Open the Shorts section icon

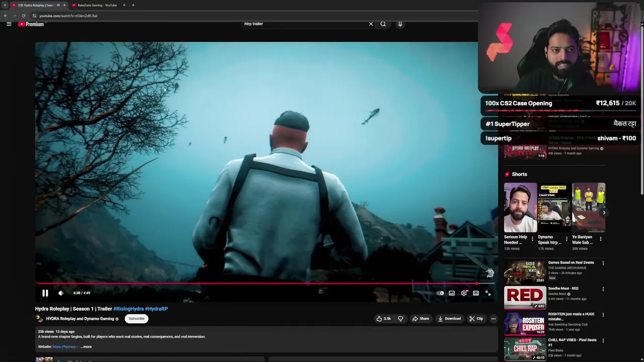click(x=507, y=174)
